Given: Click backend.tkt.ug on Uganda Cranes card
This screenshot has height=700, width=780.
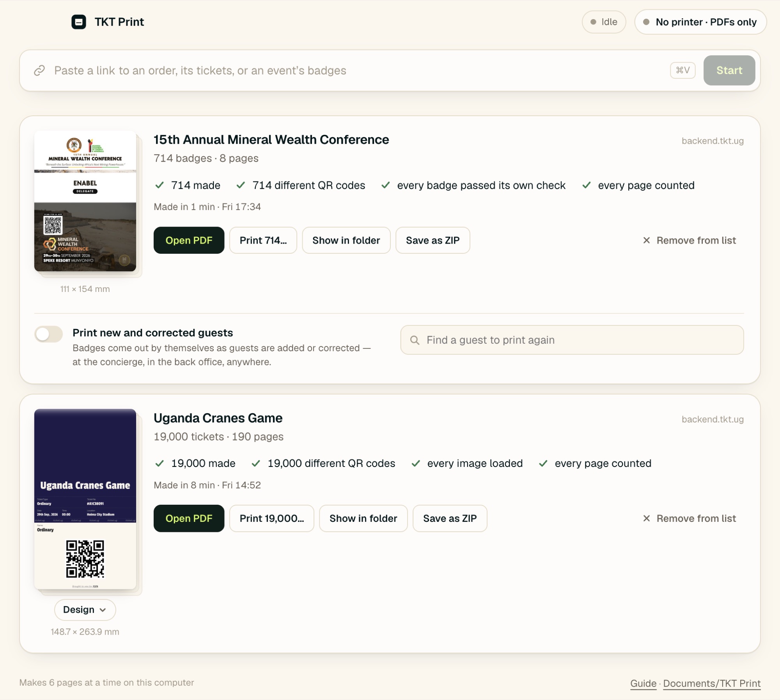Looking at the screenshot, I should click(713, 419).
